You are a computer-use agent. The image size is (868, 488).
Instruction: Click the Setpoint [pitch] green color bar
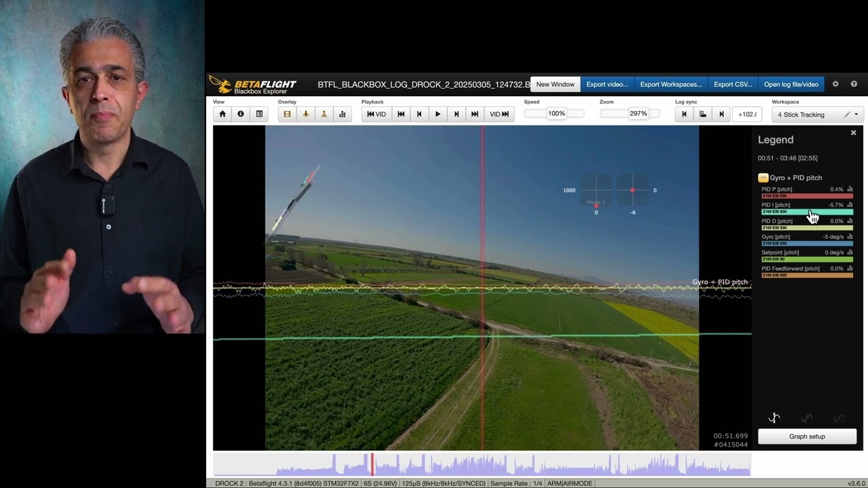807,259
